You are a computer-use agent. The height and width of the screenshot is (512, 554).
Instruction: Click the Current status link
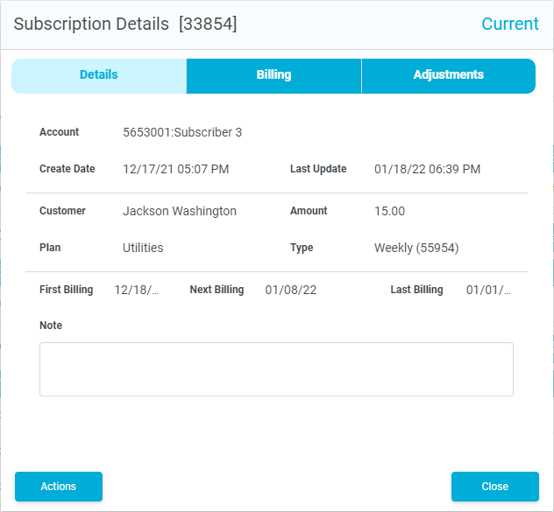(x=510, y=24)
